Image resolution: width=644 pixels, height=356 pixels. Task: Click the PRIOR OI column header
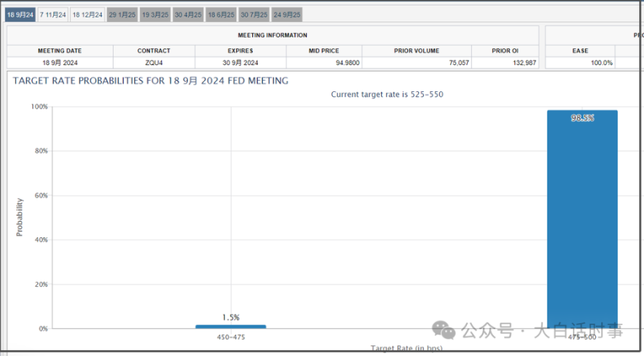point(505,51)
